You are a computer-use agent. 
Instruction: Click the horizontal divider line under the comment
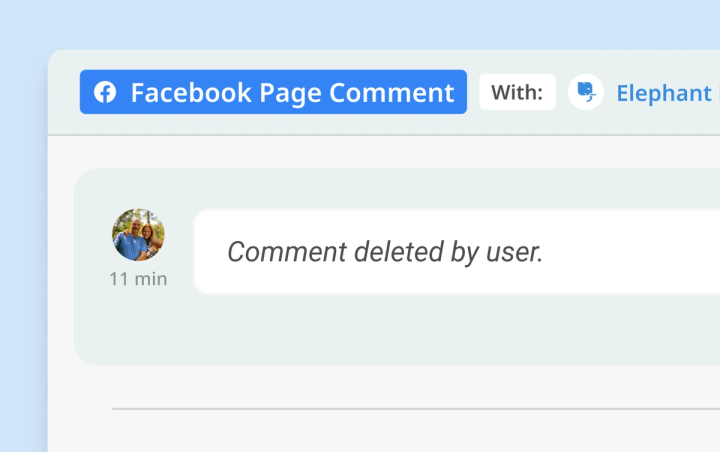click(400, 409)
